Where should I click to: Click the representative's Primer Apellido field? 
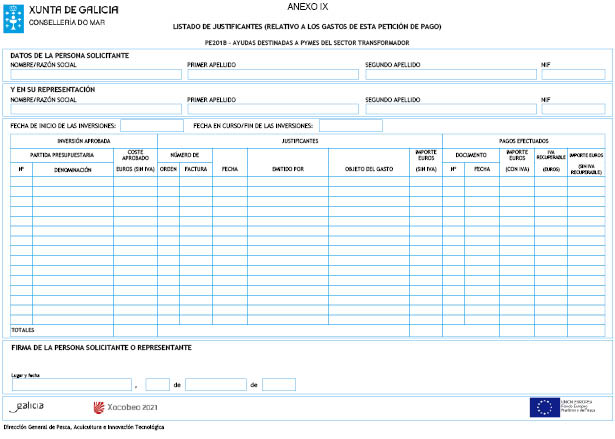(273, 109)
